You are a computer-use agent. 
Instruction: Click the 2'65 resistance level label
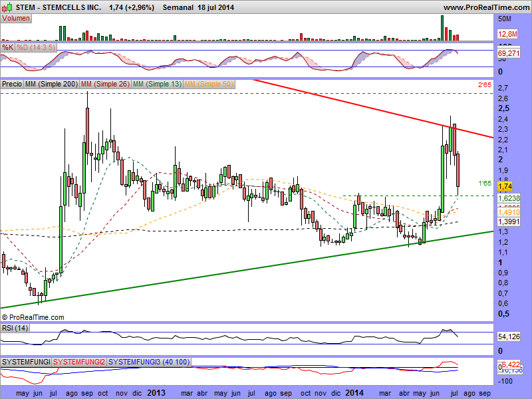click(x=485, y=85)
